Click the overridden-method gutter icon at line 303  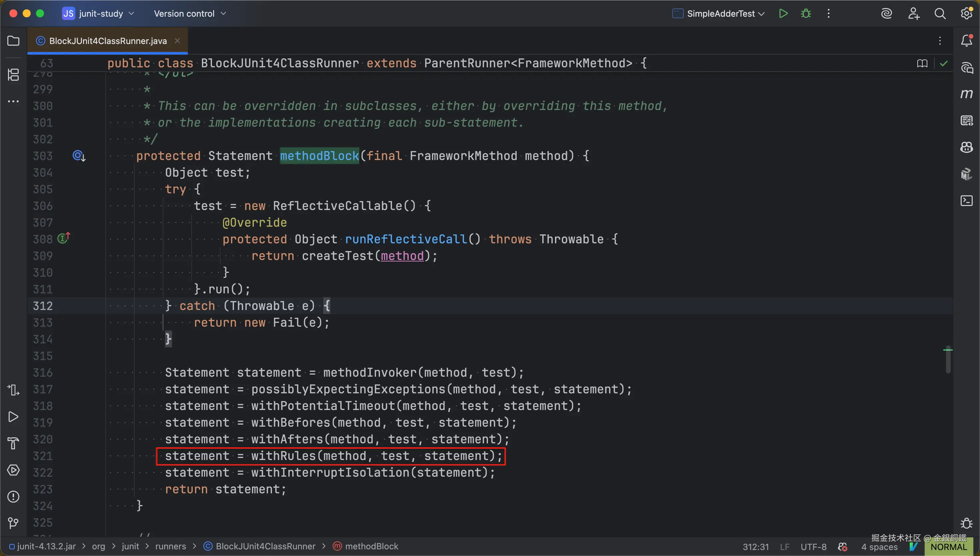coord(79,156)
